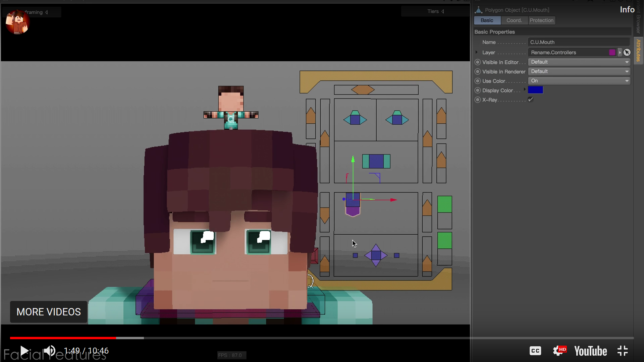Click the 1:49 / 10:46 time display

pos(86,351)
